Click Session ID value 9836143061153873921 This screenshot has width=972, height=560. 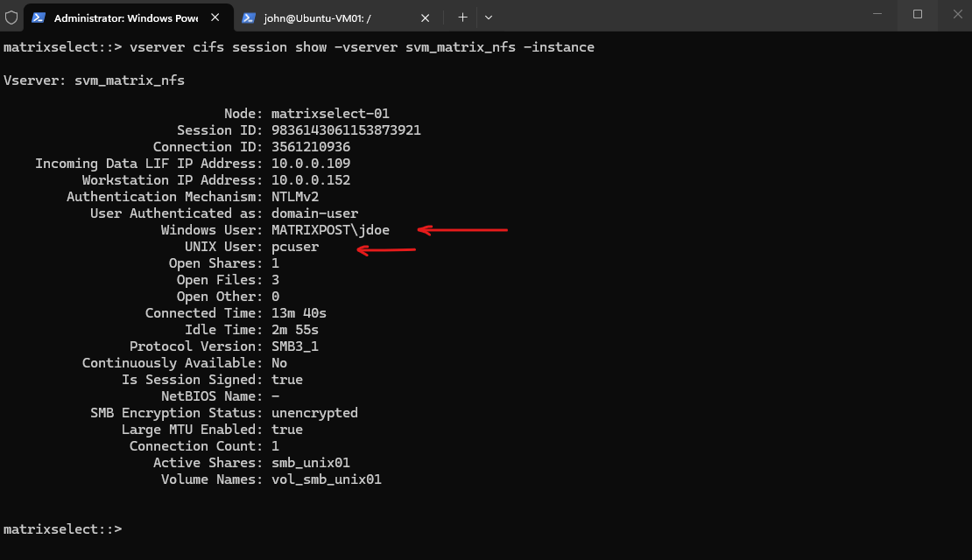pyautogui.click(x=346, y=130)
